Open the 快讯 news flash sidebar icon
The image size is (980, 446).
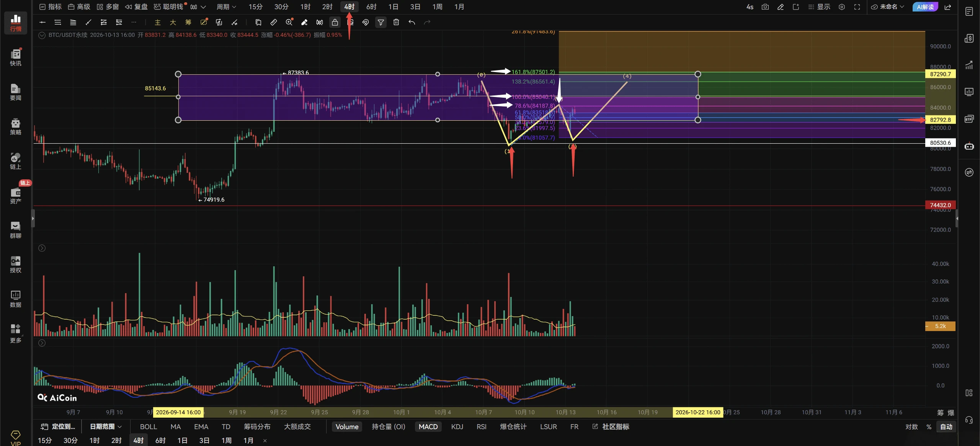point(15,57)
